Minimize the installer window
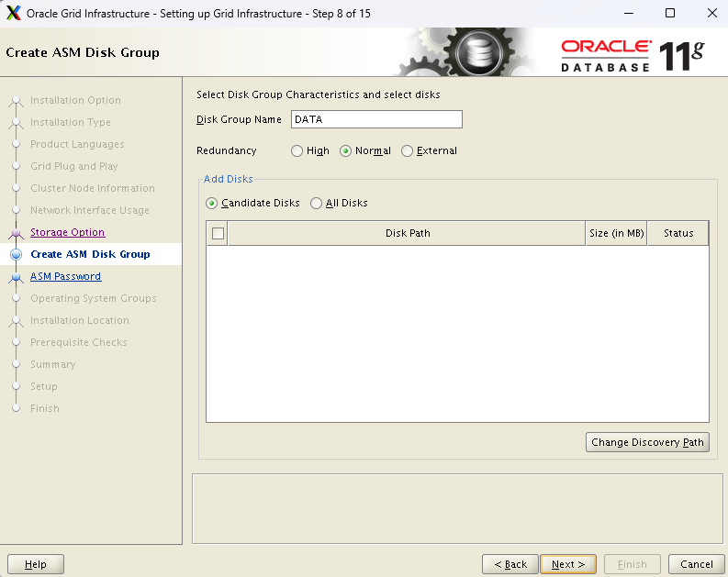 coord(629,13)
